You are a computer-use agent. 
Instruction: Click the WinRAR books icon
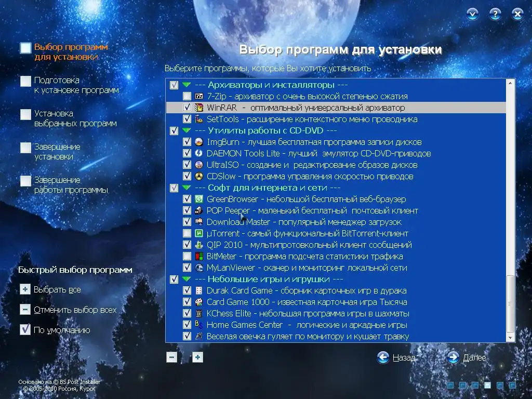pyautogui.click(x=199, y=108)
